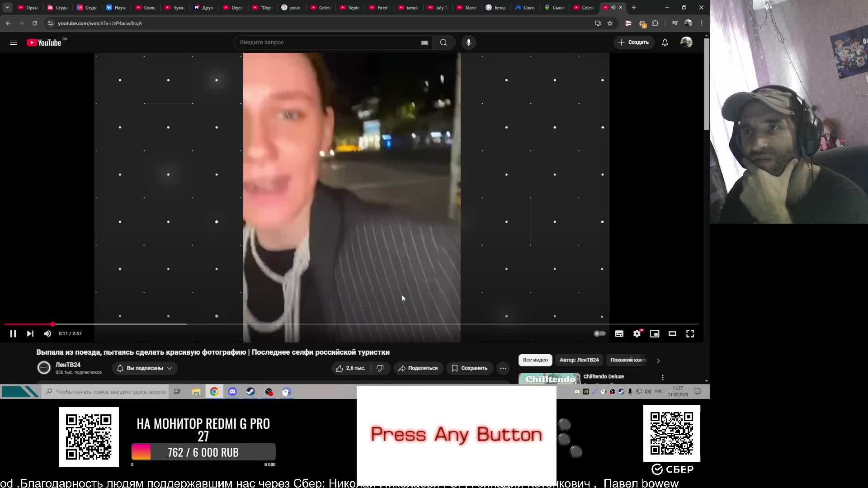Image resolution: width=868 pixels, height=488 pixels.
Task: Enable miniplayer mode
Action: [x=655, y=333]
